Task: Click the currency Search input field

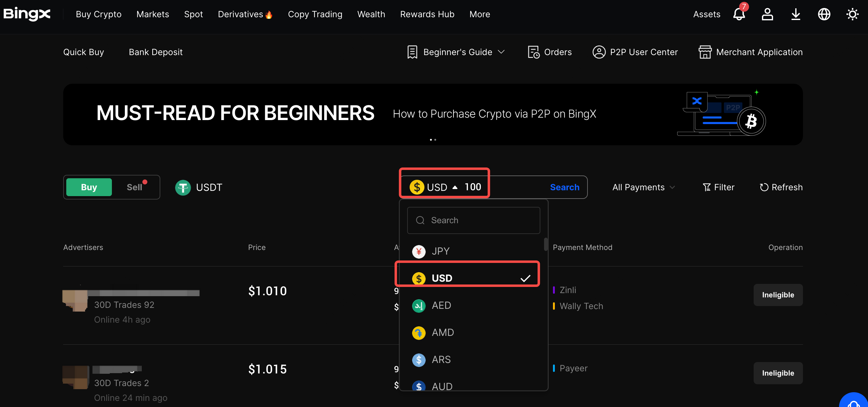Action: (x=473, y=220)
